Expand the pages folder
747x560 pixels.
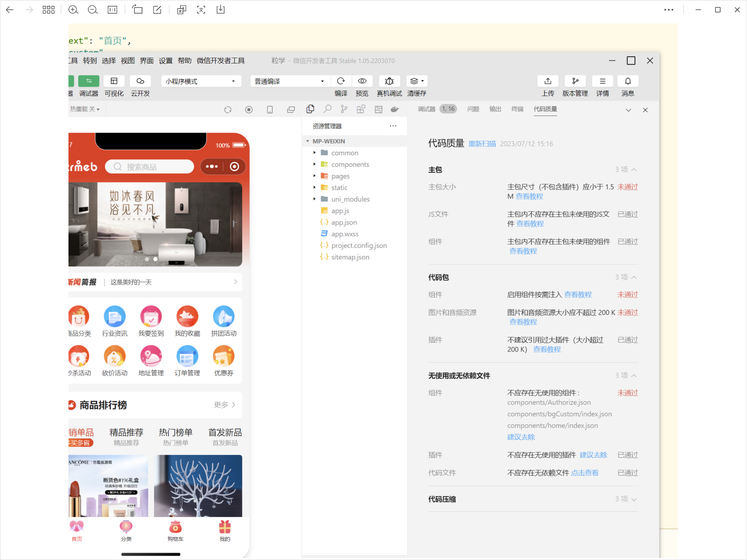pyautogui.click(x=314, y=176)
